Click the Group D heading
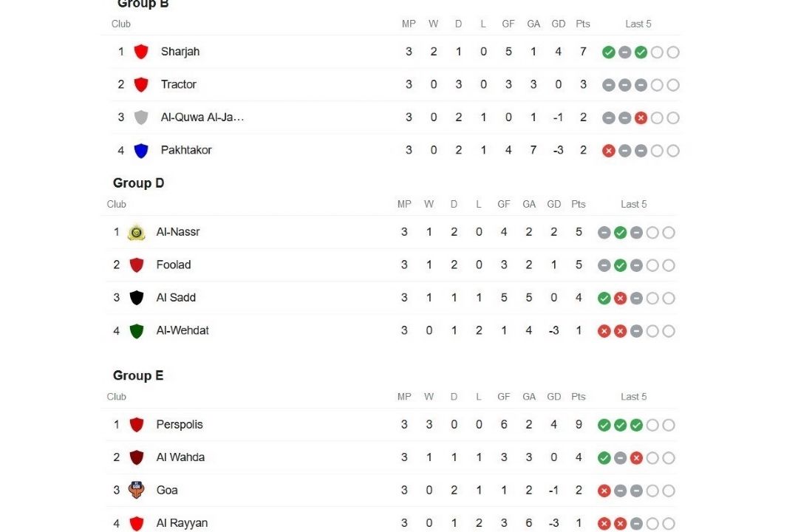The width and height of the screenshot is (798, 532). coord(138,183)
